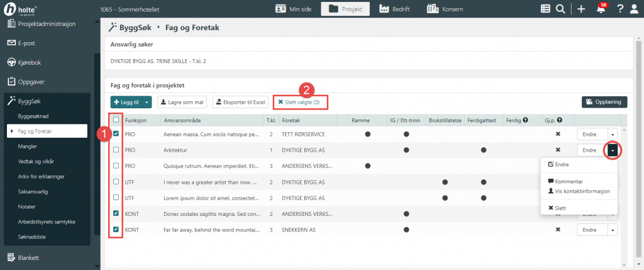Open the user profile icon
Image resolution: width=644 pixels, height=270 pixels.
click(x=635, y=9)
